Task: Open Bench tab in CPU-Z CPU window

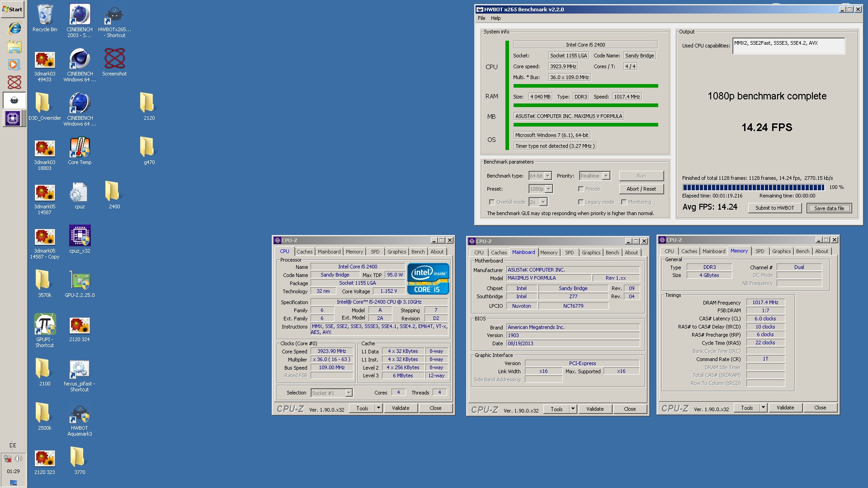Action: pos(418,252)
